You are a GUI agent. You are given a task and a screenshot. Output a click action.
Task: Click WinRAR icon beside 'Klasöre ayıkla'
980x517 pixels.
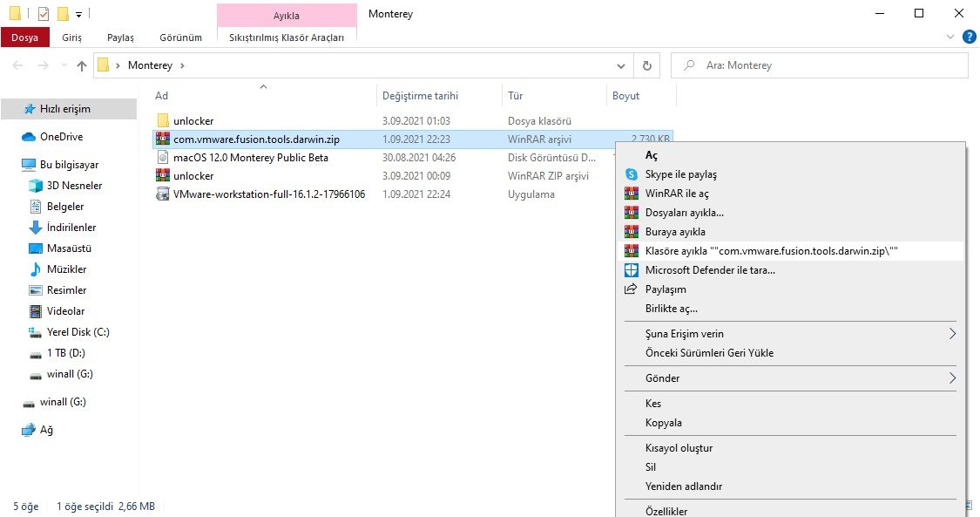[632, 251]
